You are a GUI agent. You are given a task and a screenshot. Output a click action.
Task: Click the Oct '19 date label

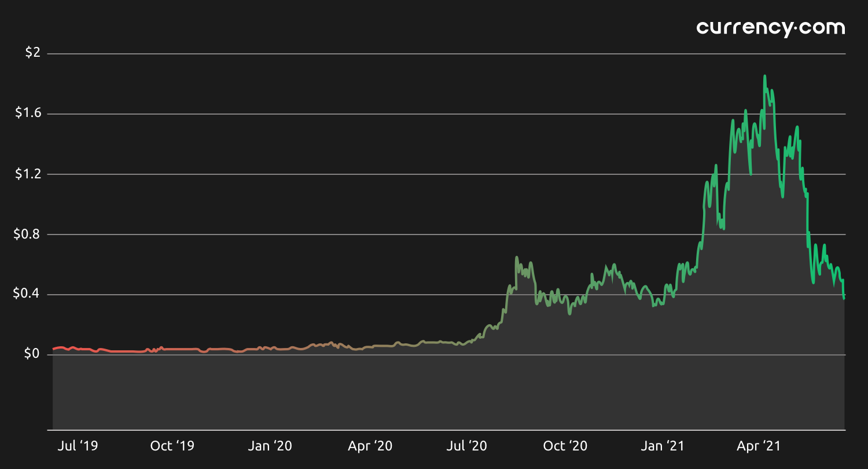[x=172, y=446]
